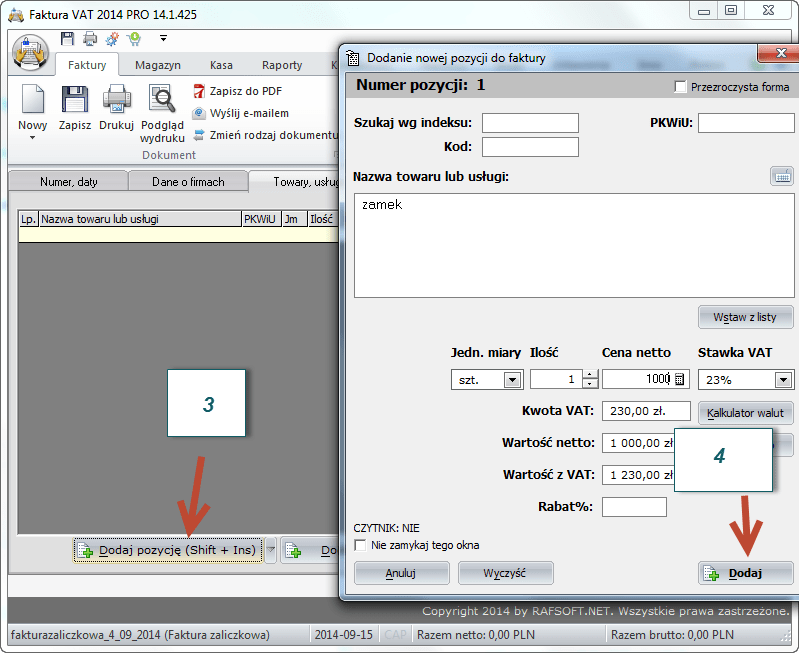The width and height of the screenshot is (799, 653).
Task: Tick Nie zamykaj tego okna checkbox
Action: [360, 545]
